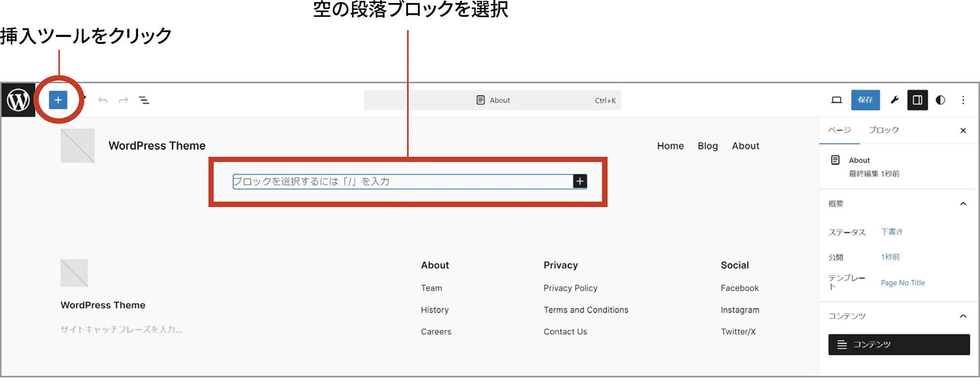Click the empty paragraph block field

[x=401, y=181]
